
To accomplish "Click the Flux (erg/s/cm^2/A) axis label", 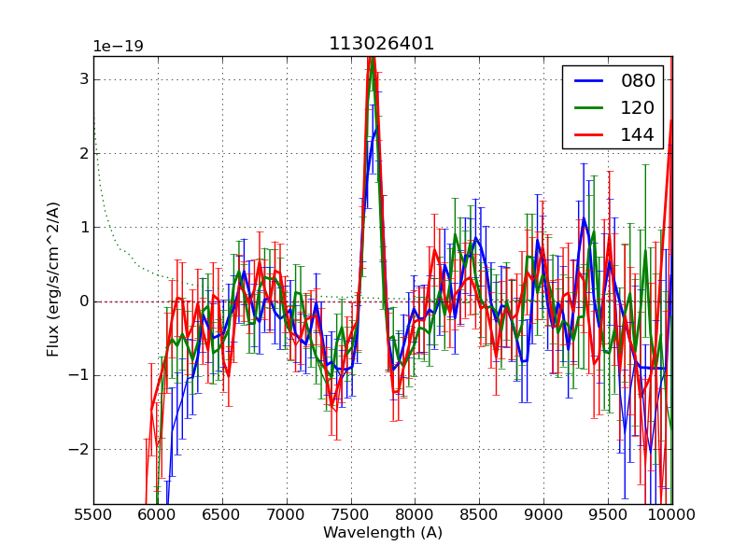I will (x=54, y=279).
